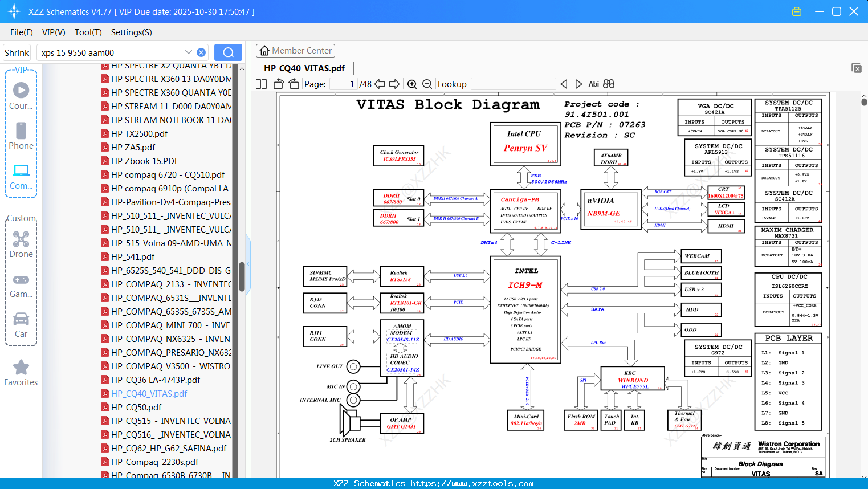The image size is (868, 489).
Task: Click in the model search field
Action: [x=111, y=52]
